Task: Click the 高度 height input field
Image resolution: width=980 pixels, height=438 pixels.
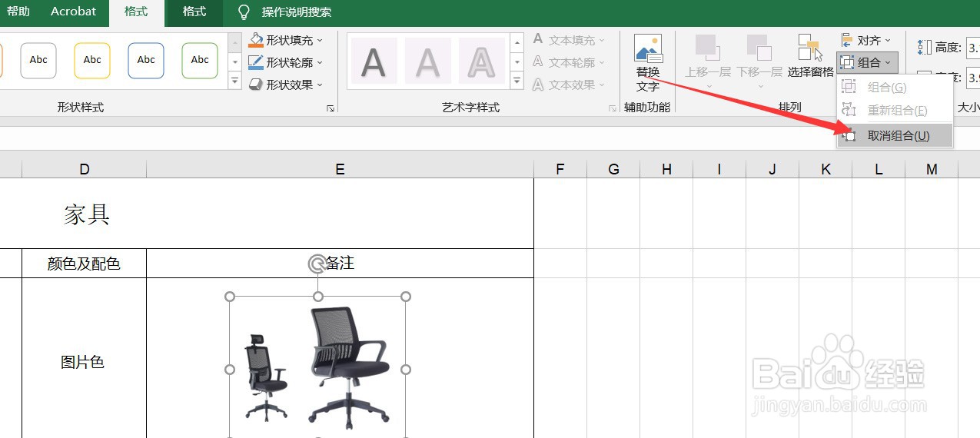Action: click(x=973, y=48)
